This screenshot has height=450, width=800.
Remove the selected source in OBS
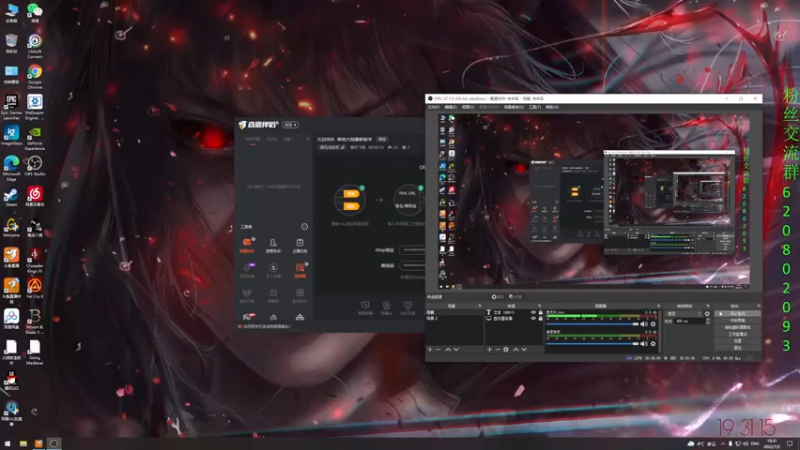(497, 349)
